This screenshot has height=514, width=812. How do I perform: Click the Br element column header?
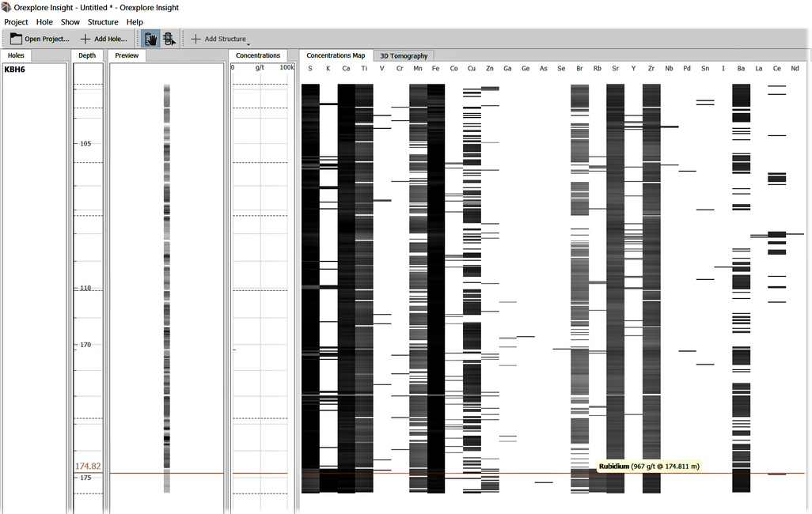[579, 68]
